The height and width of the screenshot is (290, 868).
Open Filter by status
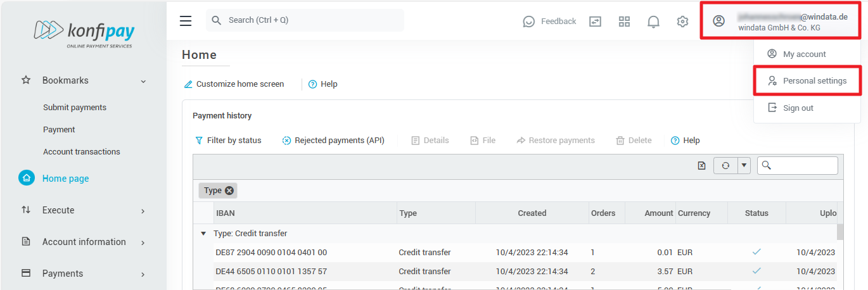(x=228, y=141)
